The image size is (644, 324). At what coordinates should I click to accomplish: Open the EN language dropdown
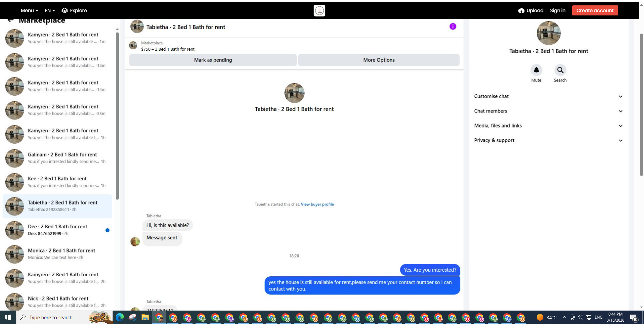[50, 10]
